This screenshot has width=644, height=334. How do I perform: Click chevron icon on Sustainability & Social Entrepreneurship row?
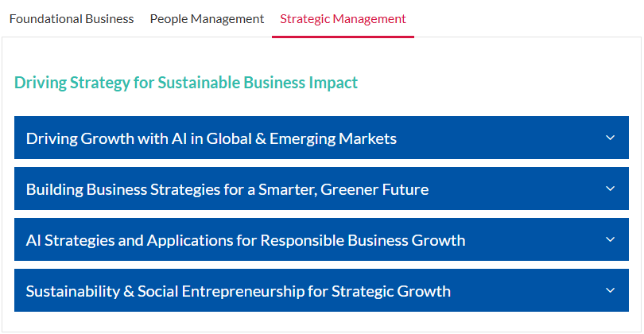(611, 290)
